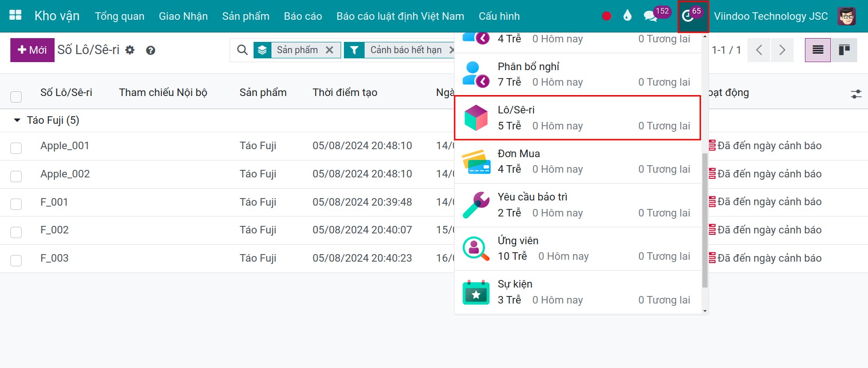Open the Báo cáo menu
This screenshot has height=368, width=868.
(303, 16)
